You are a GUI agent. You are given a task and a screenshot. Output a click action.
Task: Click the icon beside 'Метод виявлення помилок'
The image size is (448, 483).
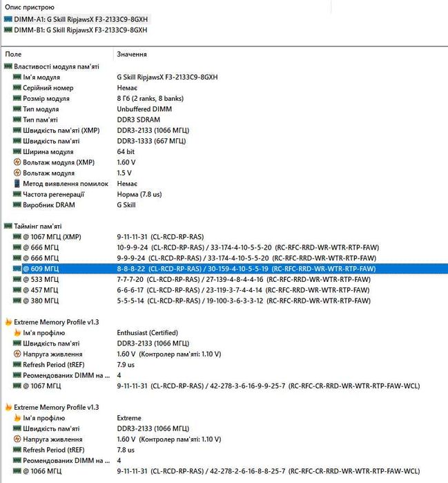(x=17, y=184)
